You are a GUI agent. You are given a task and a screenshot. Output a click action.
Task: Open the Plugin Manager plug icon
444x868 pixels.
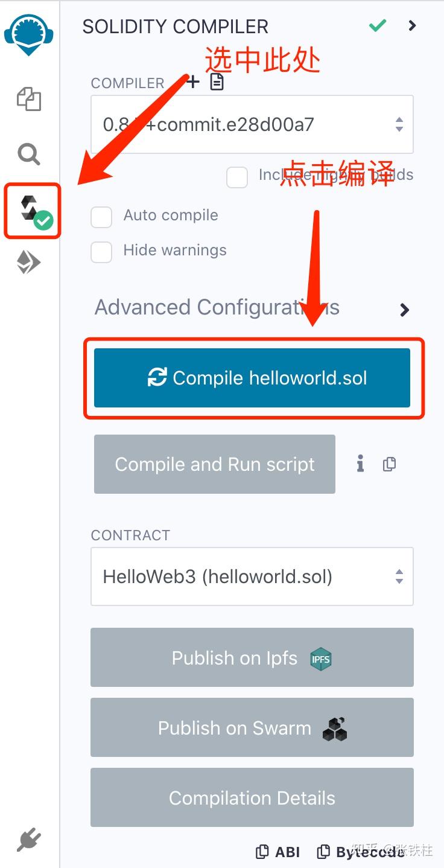[29, 840]
